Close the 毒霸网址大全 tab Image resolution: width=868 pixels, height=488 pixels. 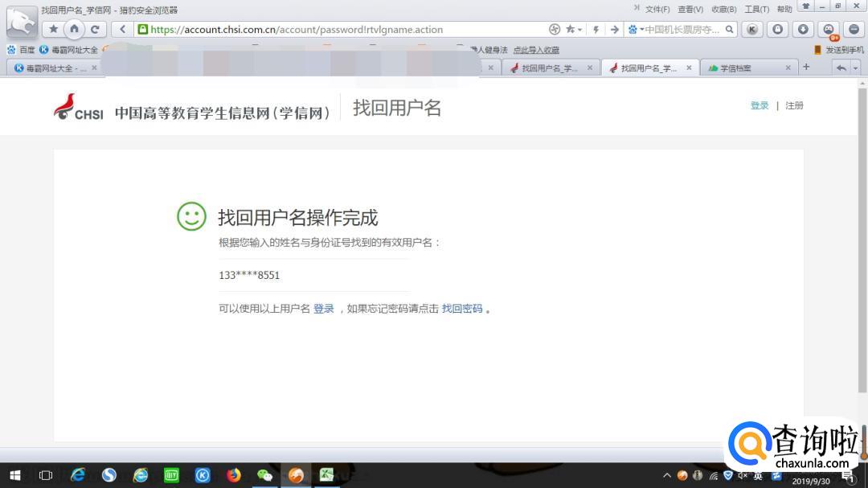coord(94,68)
